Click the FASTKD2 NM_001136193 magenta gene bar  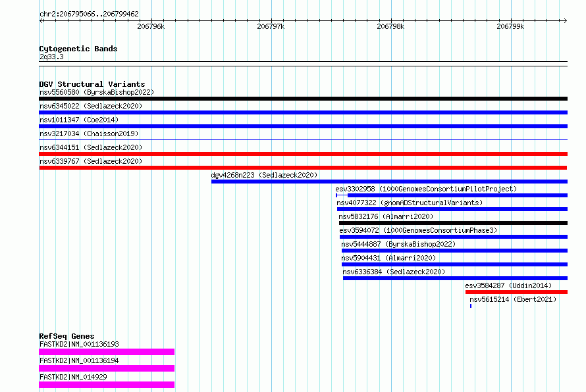click(107, 352)
